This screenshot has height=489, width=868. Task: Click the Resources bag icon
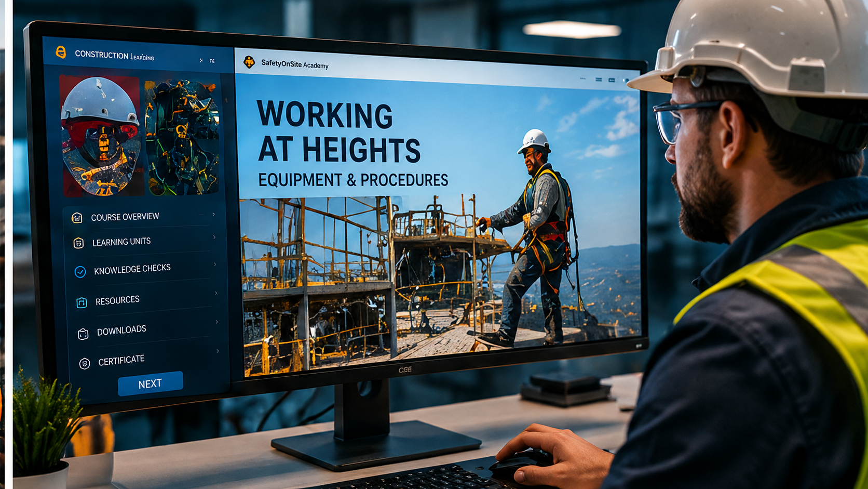pos(82,302)
